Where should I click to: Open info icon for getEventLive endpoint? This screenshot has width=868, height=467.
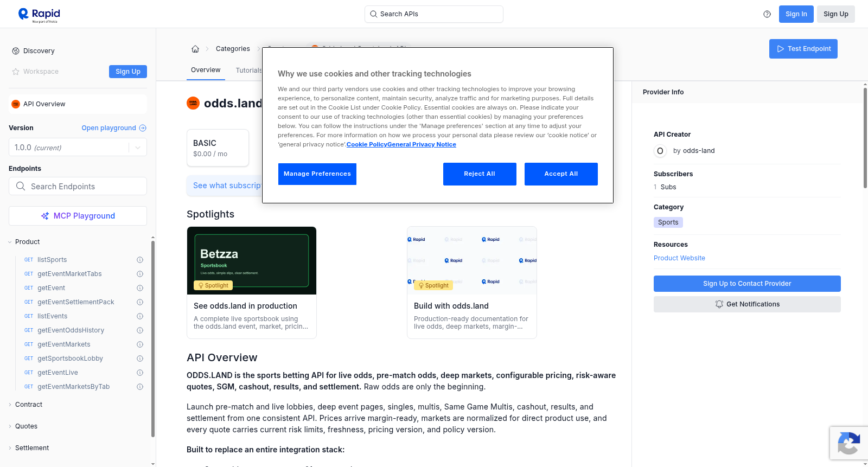click(x=140, y=373)
